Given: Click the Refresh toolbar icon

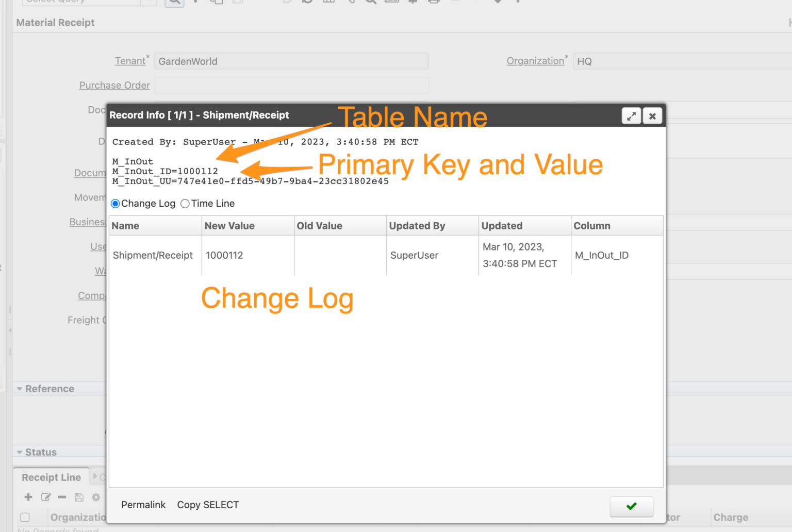Looking at the screenshot, I should click(307, 2).
